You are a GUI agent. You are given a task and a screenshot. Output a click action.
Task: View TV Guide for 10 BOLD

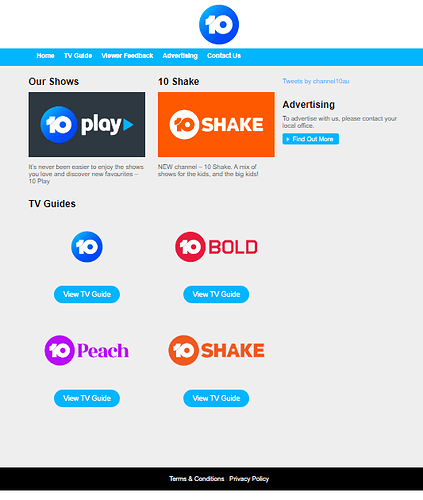pos(216,294)
